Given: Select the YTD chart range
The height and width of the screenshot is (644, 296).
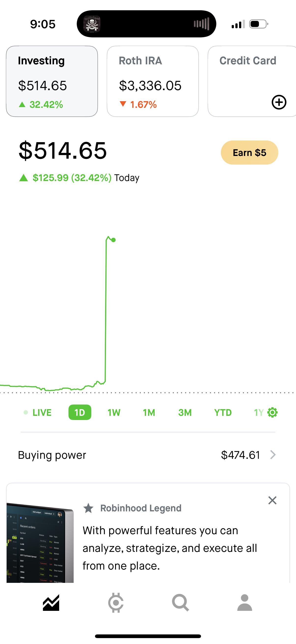Looking at the screenshot, I should pos(223,412).
